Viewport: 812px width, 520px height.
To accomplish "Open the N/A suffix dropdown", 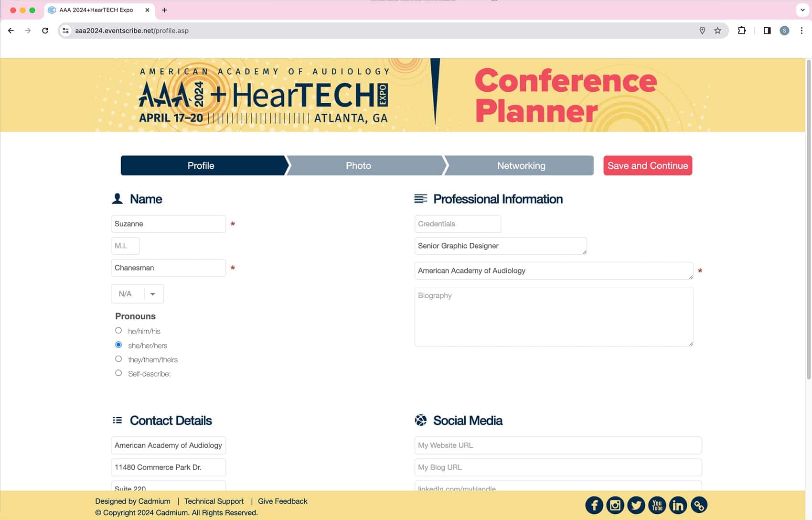I will (x=137, y=294).
